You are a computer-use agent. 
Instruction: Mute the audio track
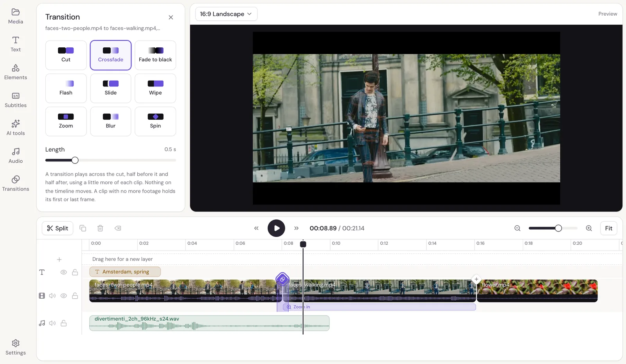click(x=52, y=323)
